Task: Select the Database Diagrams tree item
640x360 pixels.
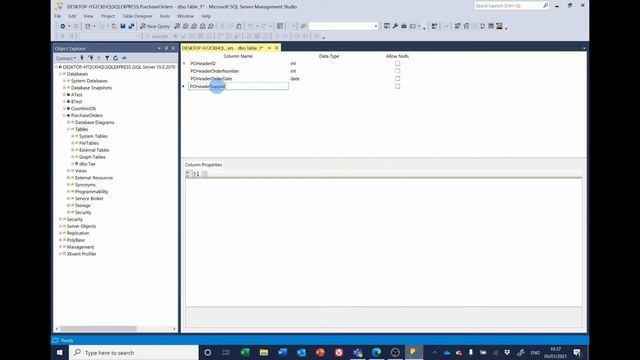Action: [95, 122]
